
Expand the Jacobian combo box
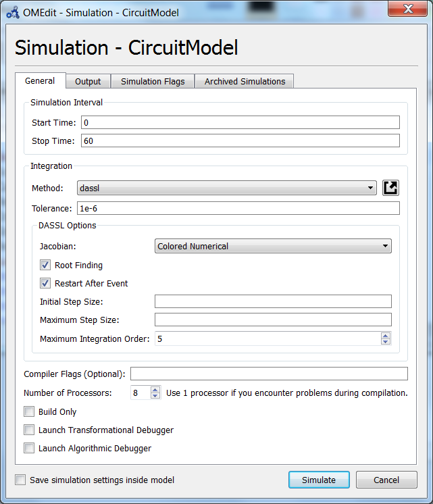pyautogui.click(x=273, y=247)
